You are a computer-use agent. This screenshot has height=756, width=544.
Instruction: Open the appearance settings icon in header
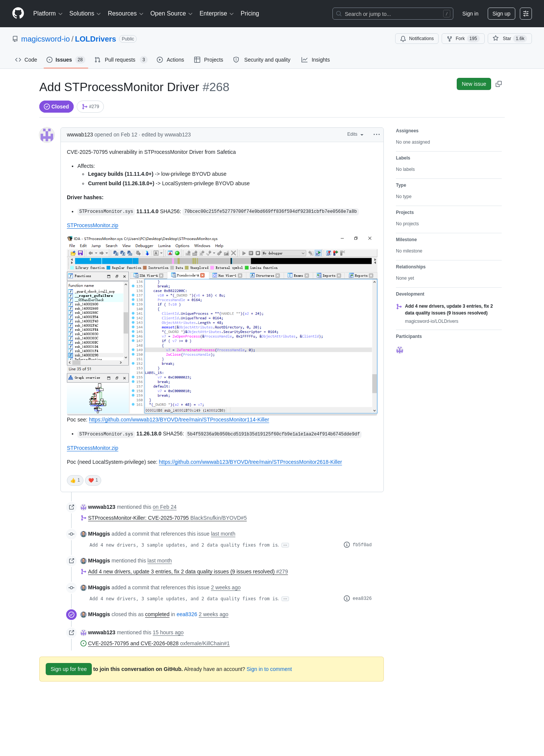pyautogui.click(x=526, y=14)
